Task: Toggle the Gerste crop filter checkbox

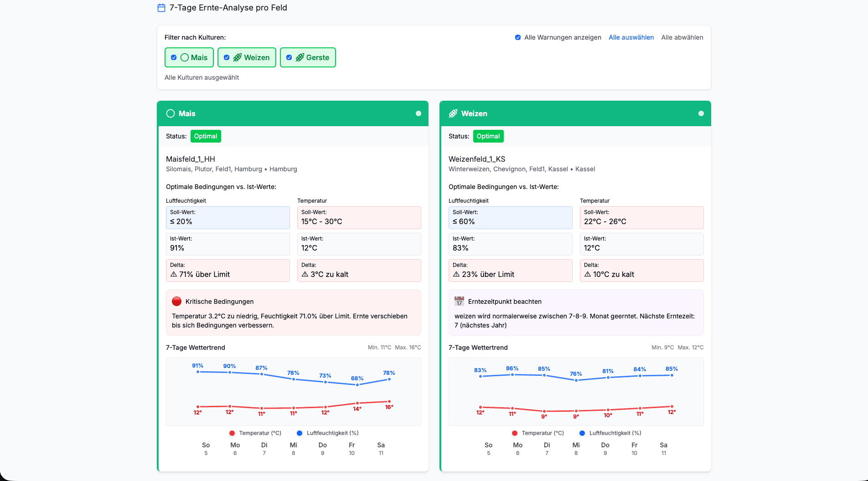Action: coord(289,57)
